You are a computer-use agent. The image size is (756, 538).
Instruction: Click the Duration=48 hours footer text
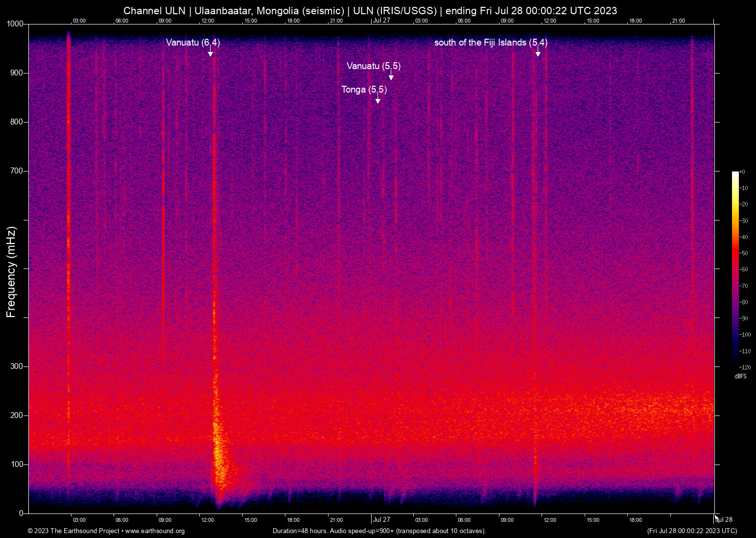point(379,531)
